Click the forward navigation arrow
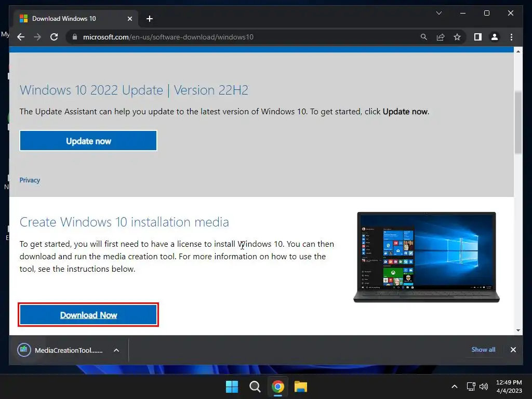This screenshot has height=399, width=532. [37, 37]
